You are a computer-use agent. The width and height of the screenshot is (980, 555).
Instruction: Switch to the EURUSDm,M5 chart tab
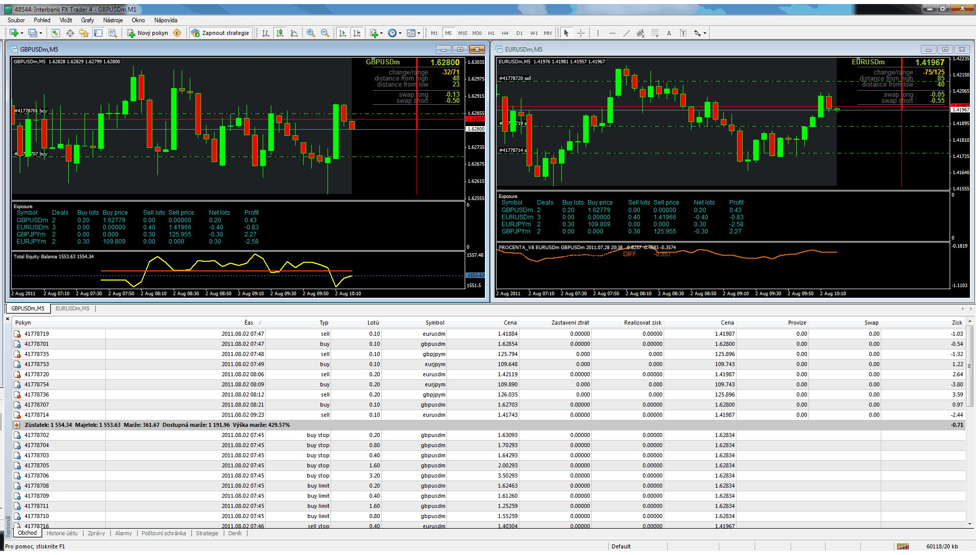click(x=72, y=308)
